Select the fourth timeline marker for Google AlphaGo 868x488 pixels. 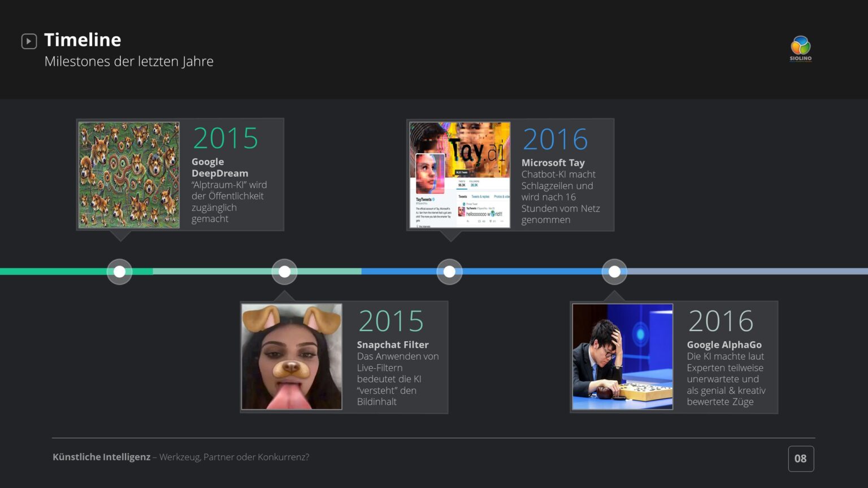614,272
